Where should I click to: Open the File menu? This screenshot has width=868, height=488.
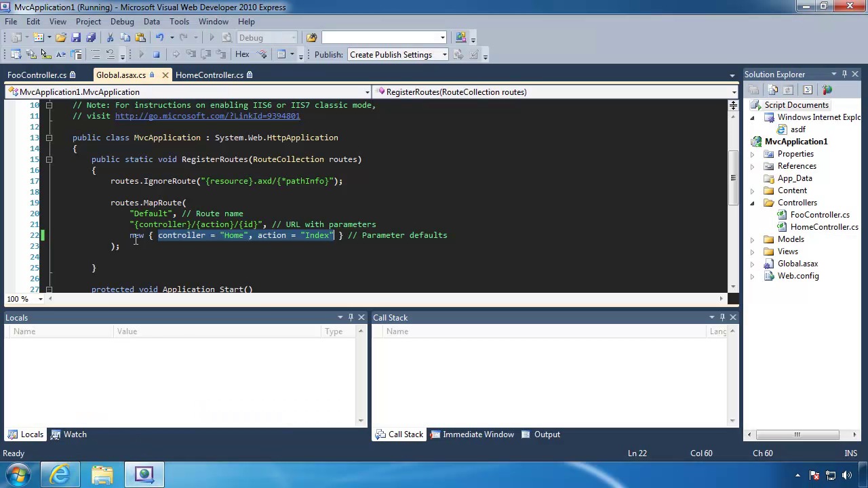click(11, 22)
